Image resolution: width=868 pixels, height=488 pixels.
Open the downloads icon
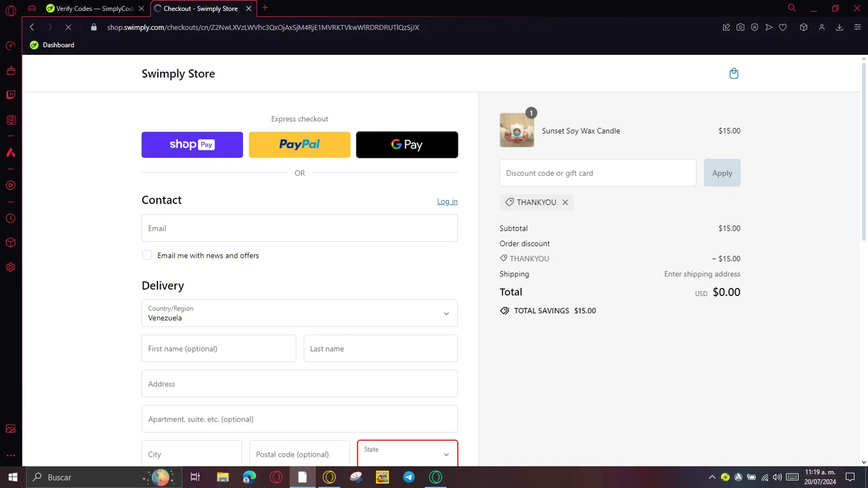pos(840,27)
